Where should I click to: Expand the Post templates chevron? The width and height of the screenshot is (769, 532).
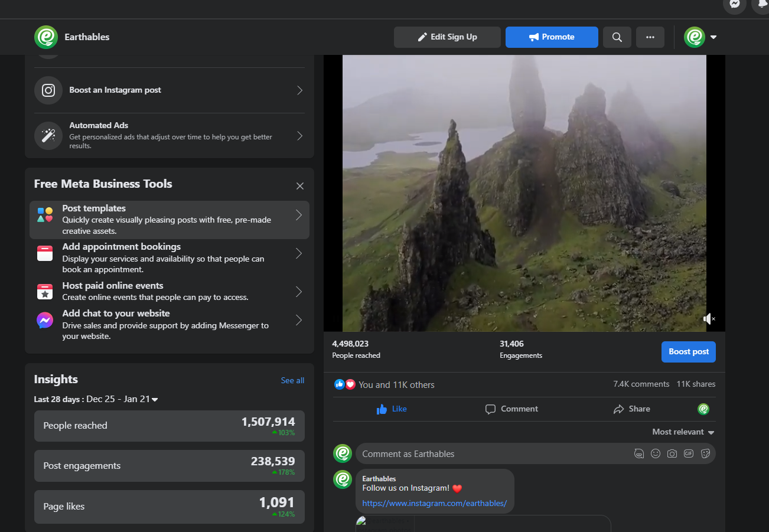299,215
